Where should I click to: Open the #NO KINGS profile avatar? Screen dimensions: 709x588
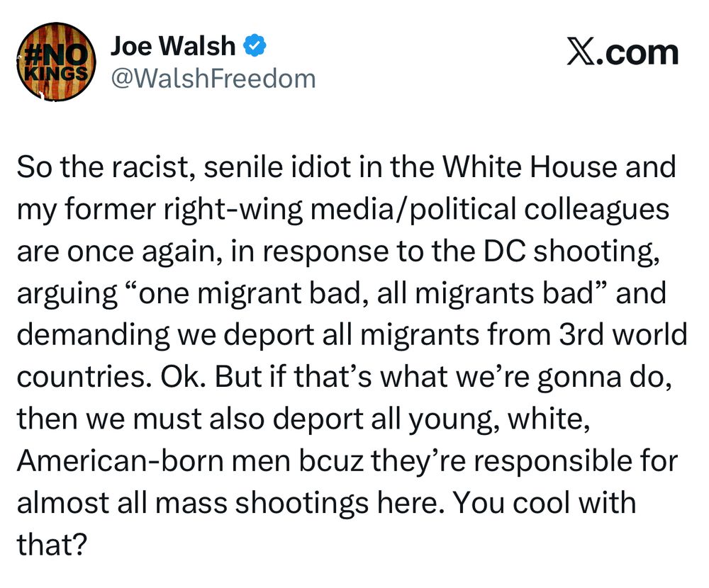click(57, 62)
